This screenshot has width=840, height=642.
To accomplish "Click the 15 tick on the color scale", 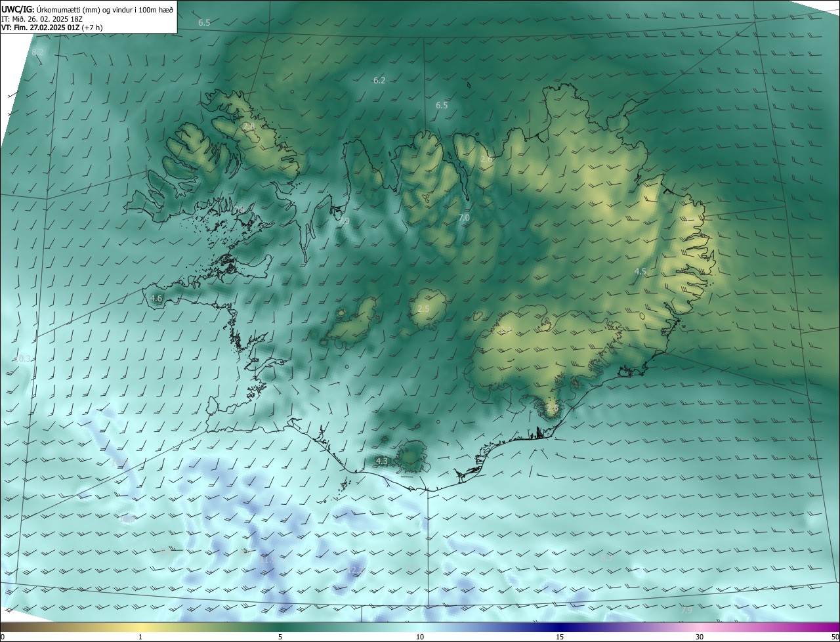I will point(560,637).
